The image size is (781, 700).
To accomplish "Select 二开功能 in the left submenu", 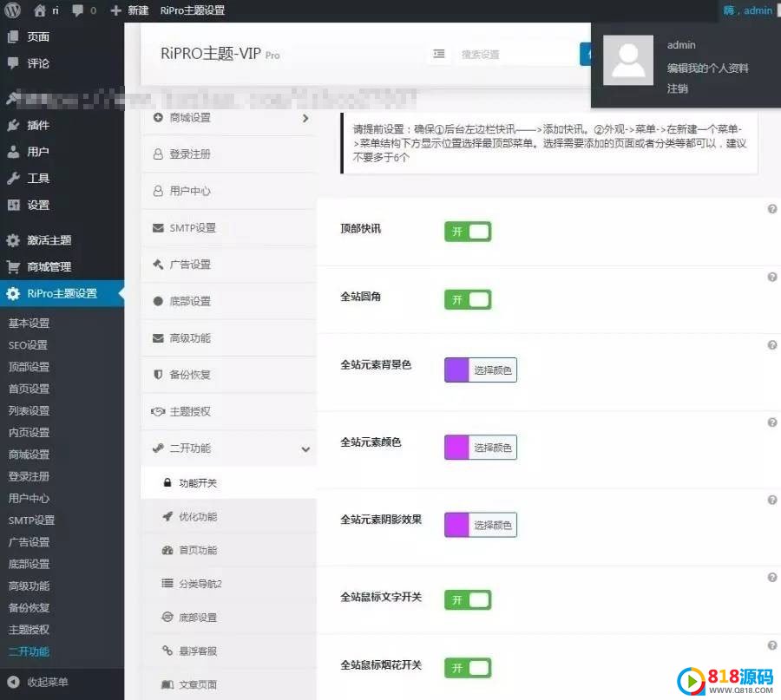I will pyautogui.click(x=29, y=651).
